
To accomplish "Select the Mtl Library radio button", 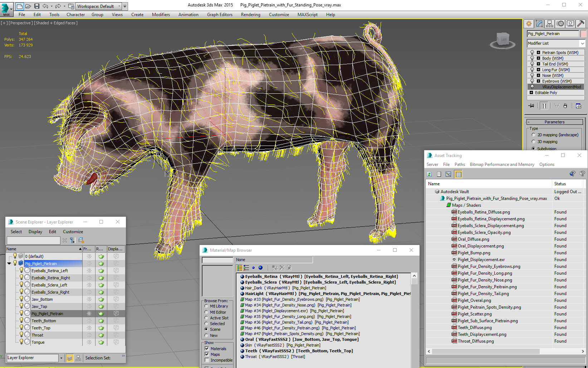I will click(x=206, y=306).
